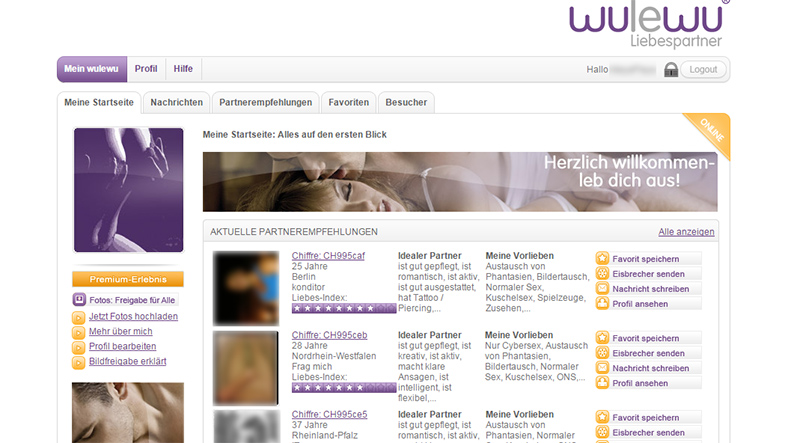Click the Premium-Erlebnis button
The width and height of the screenshot is (800, 443).
click(128, 279)
